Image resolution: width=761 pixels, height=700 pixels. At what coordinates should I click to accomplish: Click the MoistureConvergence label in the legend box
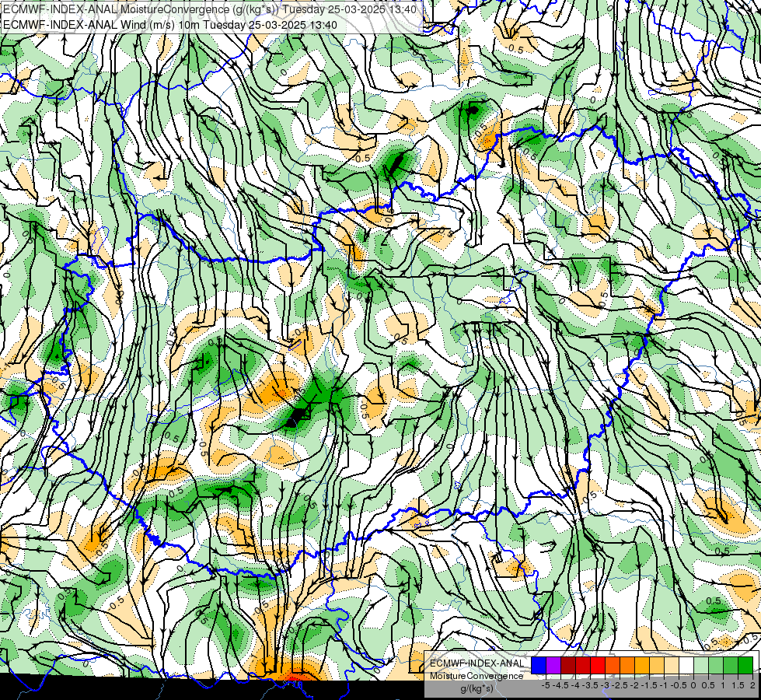coord(476,676)
